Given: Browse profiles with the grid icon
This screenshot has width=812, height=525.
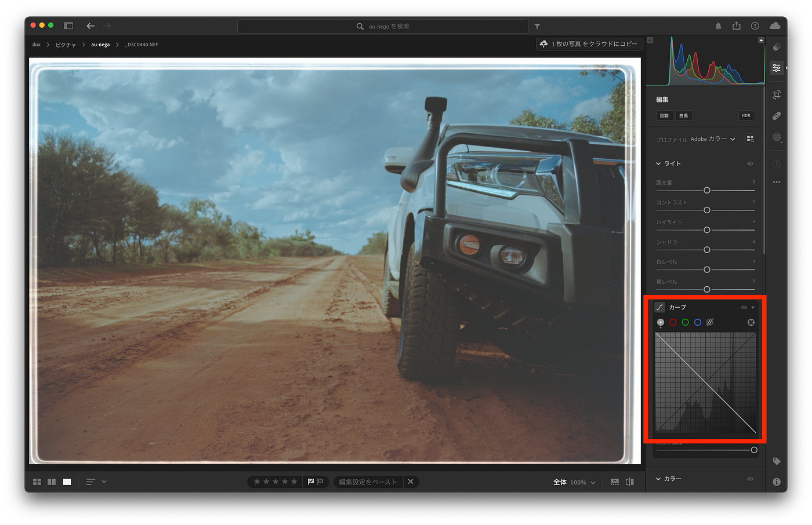Looking at the screenshot, I should point(750,139).
